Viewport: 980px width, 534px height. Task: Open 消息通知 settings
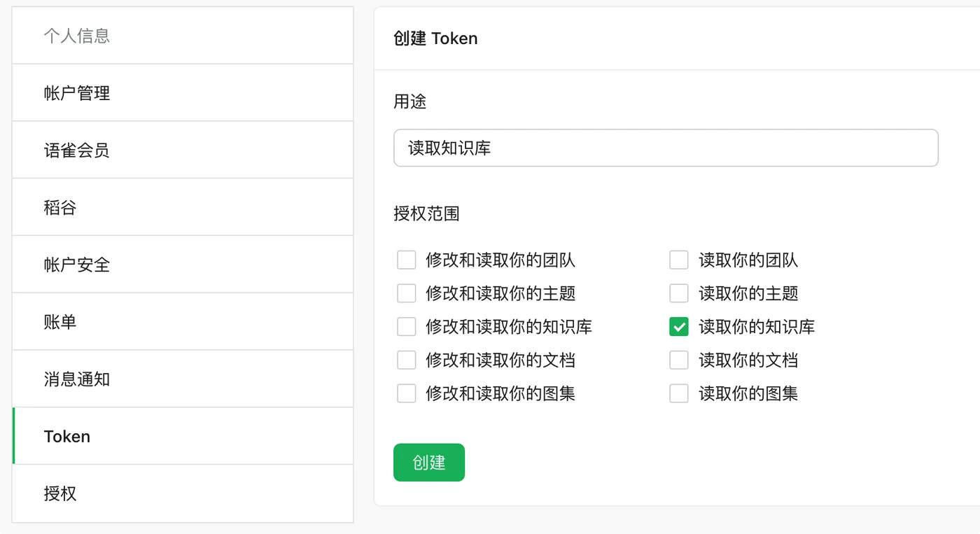point(183,379)
